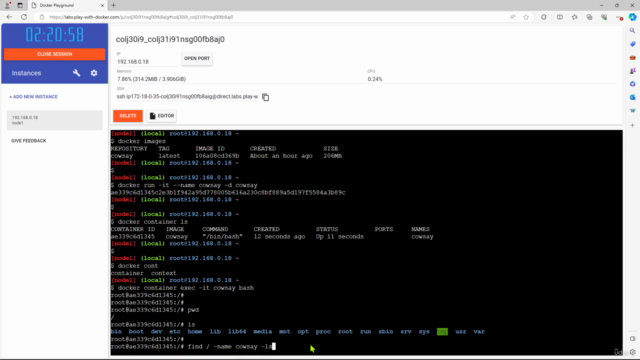Click the IP field showing 192.168.0.18
Viewport: 640px width, 360px height.
[147, 62]
